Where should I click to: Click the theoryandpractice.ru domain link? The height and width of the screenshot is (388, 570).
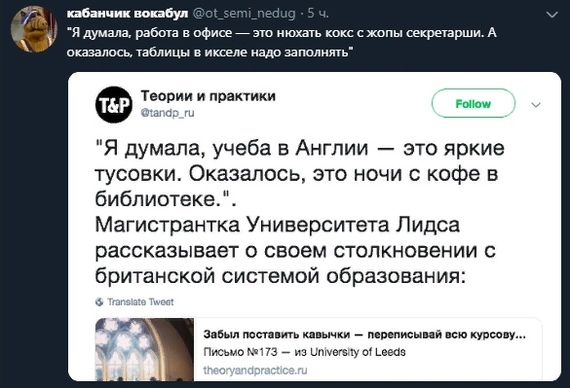click(x=255, y=370)
